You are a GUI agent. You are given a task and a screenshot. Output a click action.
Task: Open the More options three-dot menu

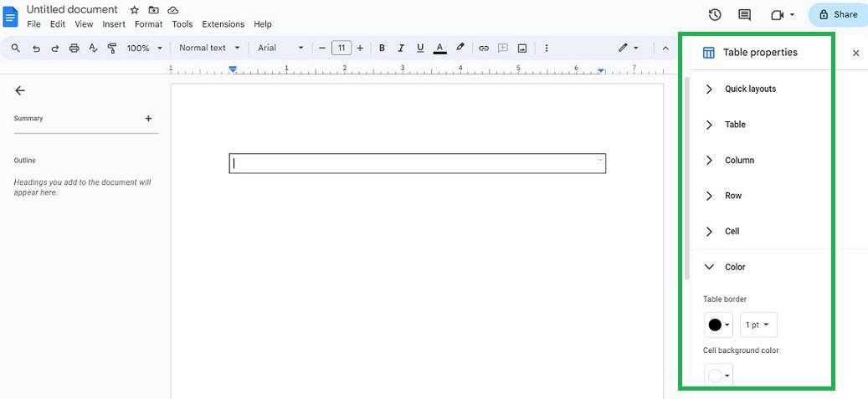point(547,49)
